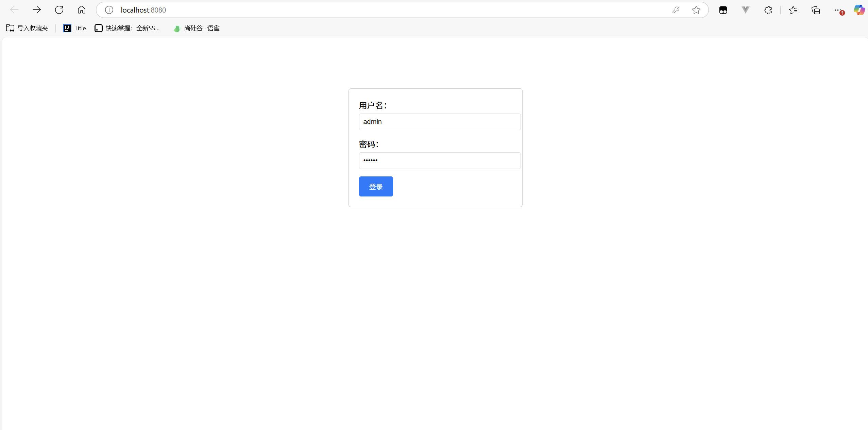Add page to favorites star icon
The image size is (868, 430).
696,10
